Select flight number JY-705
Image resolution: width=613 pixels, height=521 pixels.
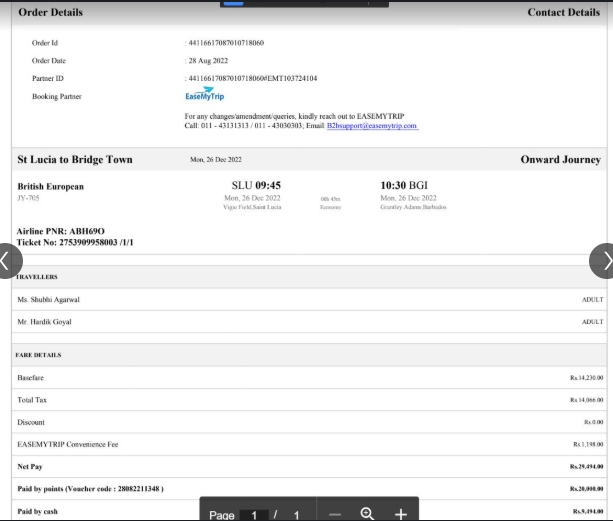click(x=28, y=198)
